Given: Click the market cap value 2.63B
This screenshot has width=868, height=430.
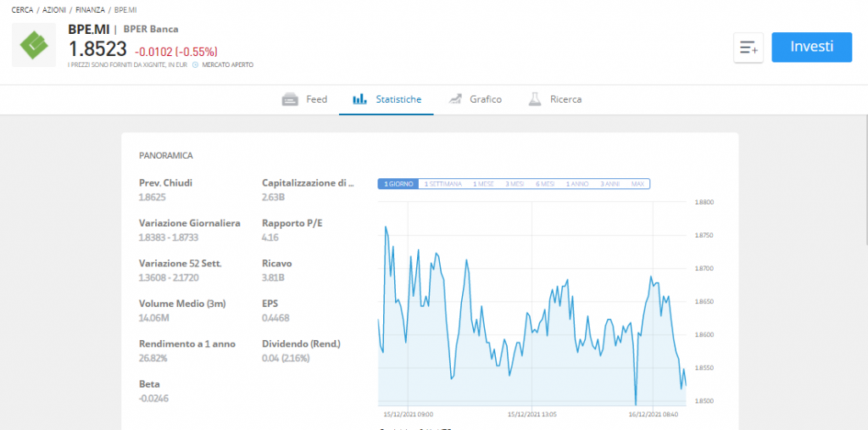Looking at the screenshot, I should [x=274, y=197].
